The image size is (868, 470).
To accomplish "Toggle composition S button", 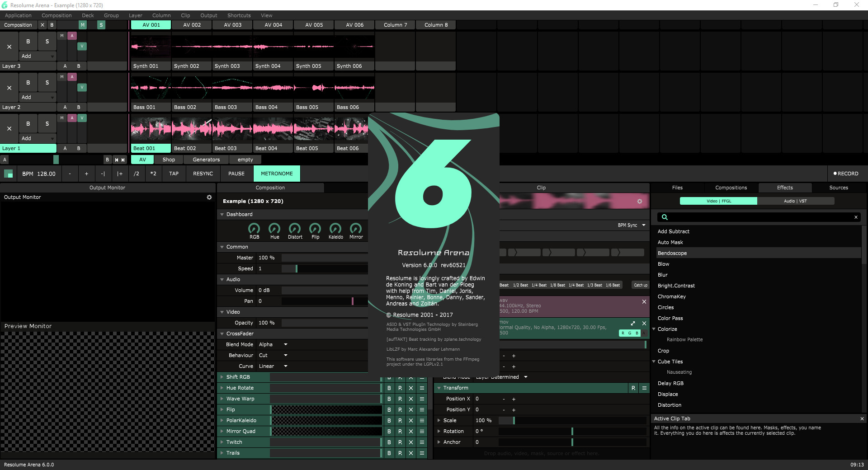I will (x=101, y=25).
